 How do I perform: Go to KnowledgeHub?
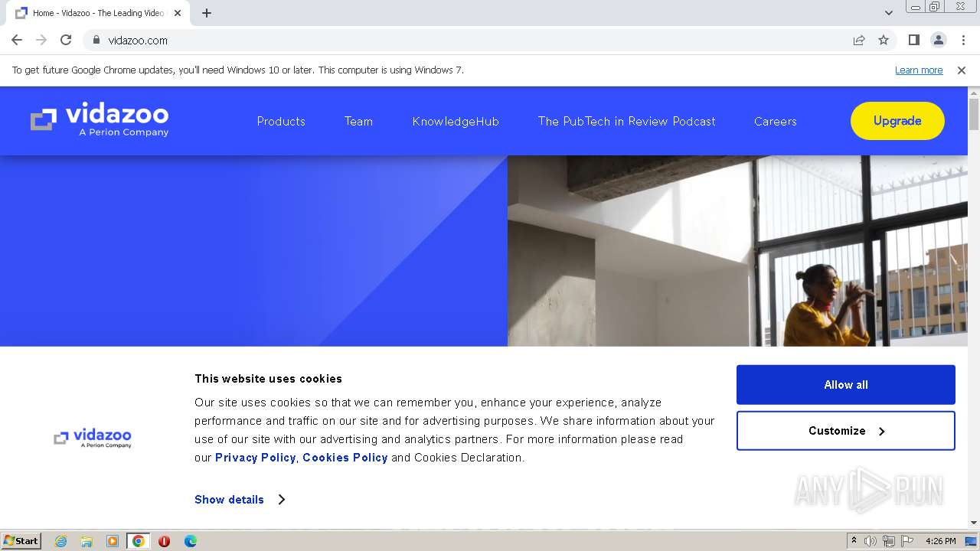pyautogui.click(x=456, y=121)
